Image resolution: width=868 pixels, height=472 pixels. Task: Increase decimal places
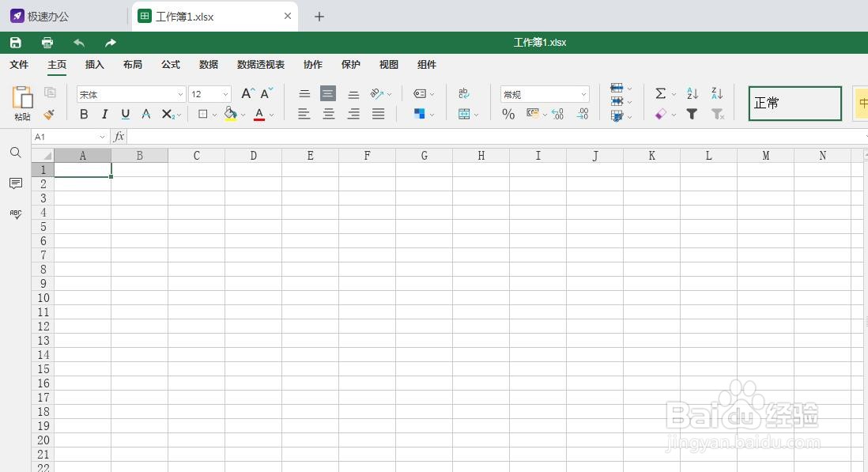tap(557, 114)
